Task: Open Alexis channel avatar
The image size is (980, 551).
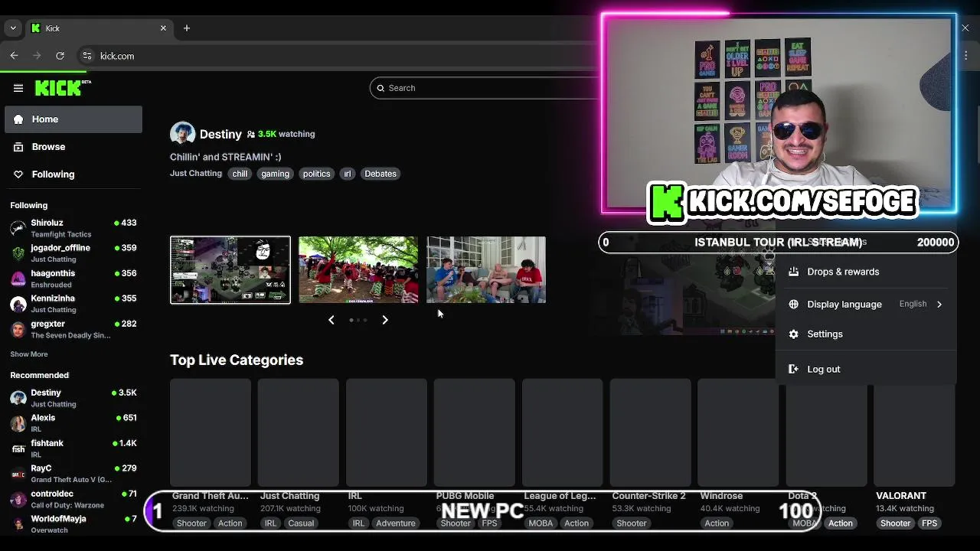Action: point(18,423)
